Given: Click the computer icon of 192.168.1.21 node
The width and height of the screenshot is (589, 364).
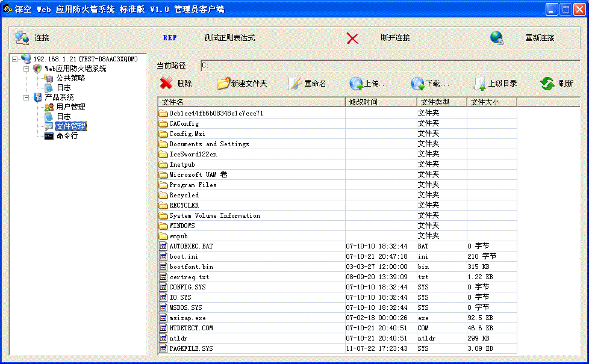Looking at the screenshot, I should point(26,59).
